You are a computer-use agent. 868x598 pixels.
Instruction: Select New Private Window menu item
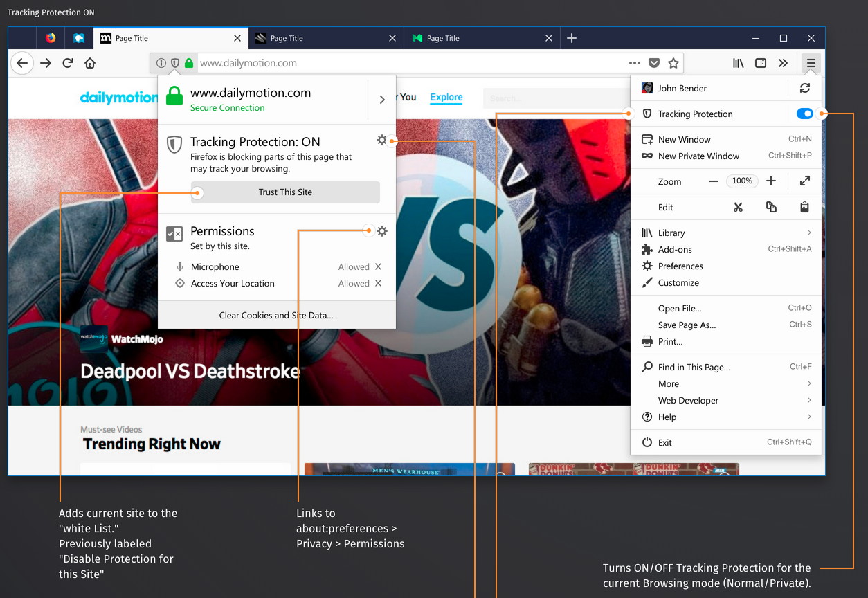pyautogui.click(x=698, y=156)
